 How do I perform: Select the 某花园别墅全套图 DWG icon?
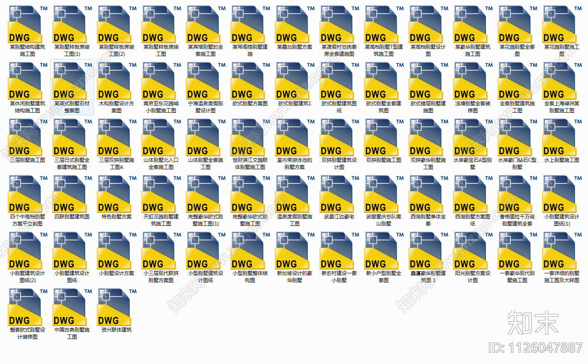pos(515,25)
